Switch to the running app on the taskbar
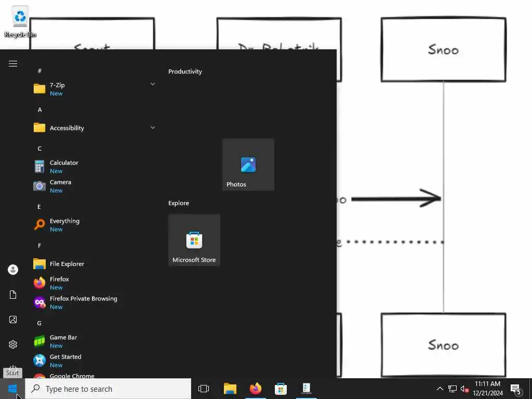This screenshot has width=532, height=399. click(x=307, y=389)
